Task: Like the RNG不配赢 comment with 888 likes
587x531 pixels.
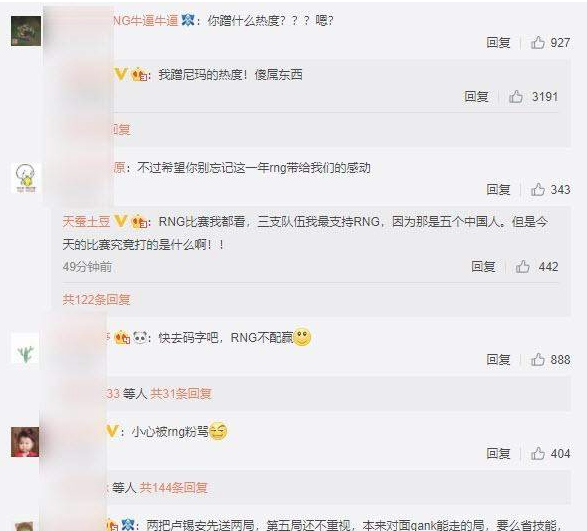Action: tap(538, 359)
